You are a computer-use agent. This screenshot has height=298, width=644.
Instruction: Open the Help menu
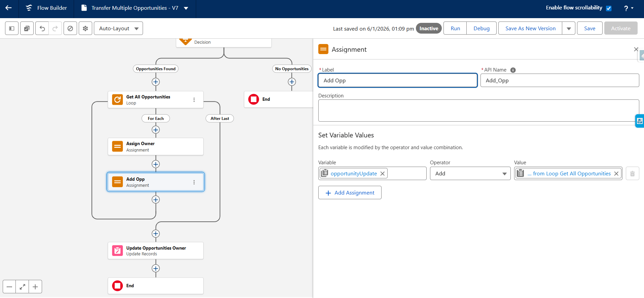click(x=628, y=8)
